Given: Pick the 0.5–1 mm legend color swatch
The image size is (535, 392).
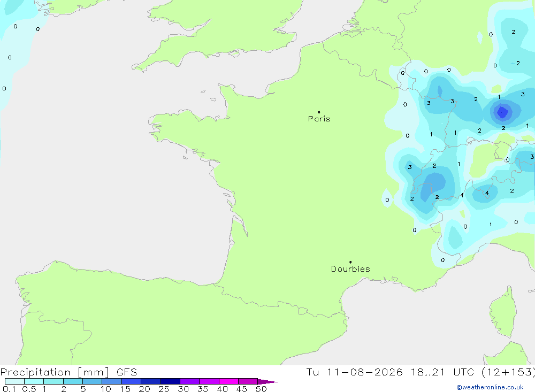Looking at the screenshot, I should (34, 381).
